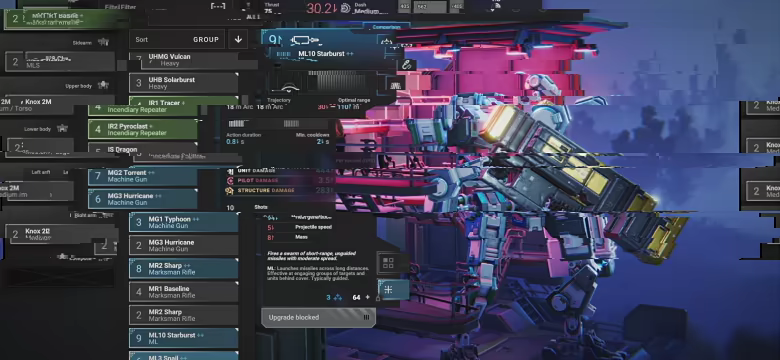Screen dimensions: 780x360
Task: Click the Thrust 75 readout
Action: tap(272, 8)
